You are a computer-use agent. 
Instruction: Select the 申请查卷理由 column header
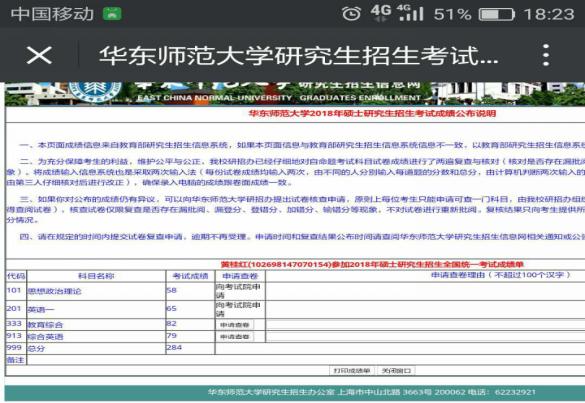(x=501, y=275)
